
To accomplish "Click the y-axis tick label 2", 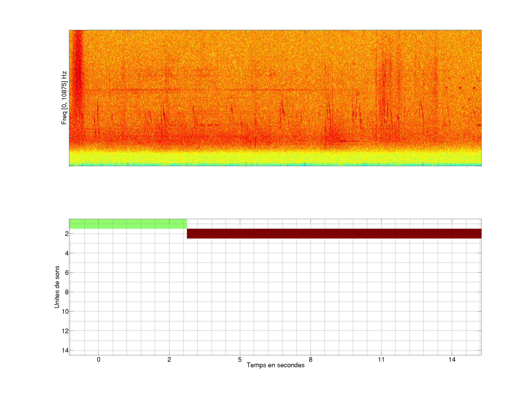I will (67, 234).
